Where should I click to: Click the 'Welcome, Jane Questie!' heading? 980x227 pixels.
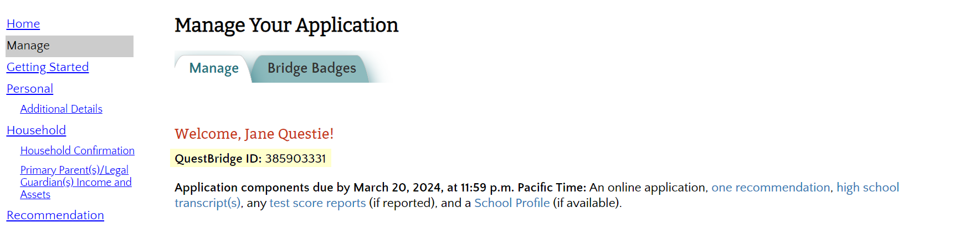click(254, 134)
